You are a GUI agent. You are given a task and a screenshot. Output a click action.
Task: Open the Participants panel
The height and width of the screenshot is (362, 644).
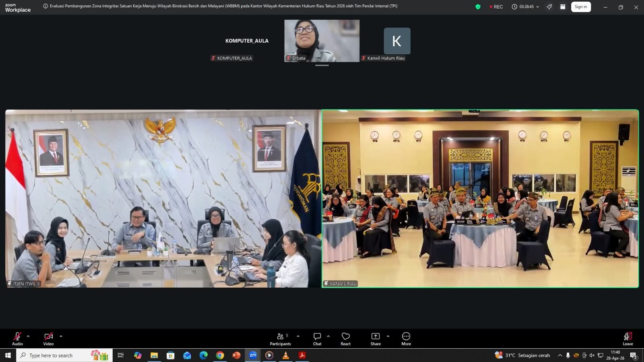(281, 338)
